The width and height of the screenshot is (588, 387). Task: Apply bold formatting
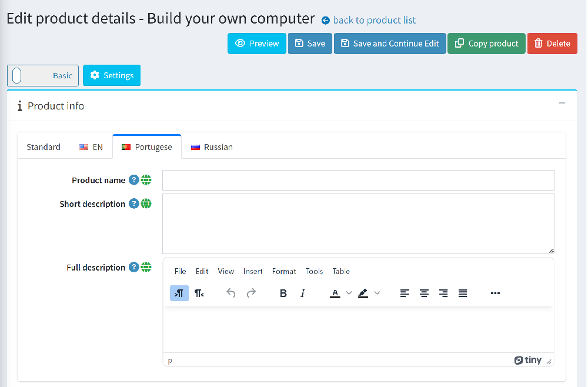[283, 293]
